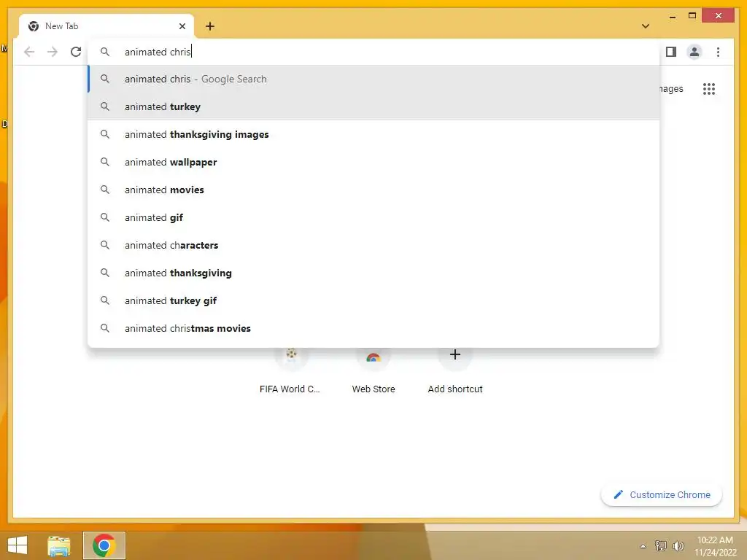747x560 pixels.
Task: Open the Web Store shortcut
Action: coord(373,371)
